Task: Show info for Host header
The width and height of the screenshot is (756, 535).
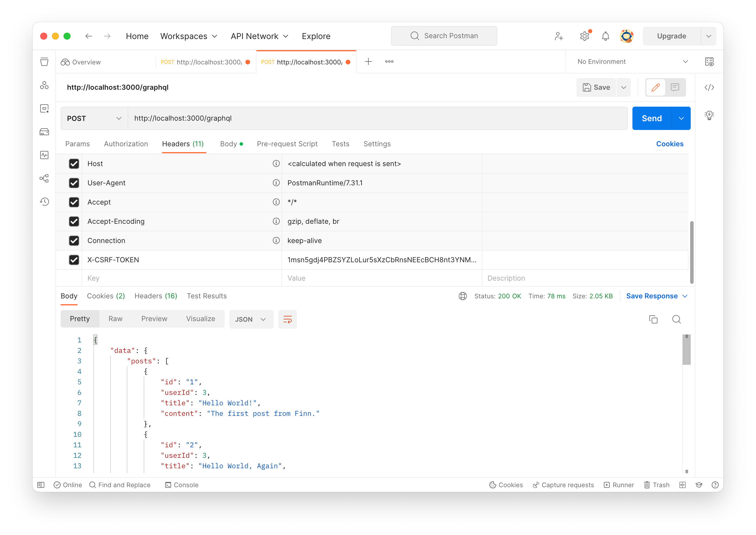Action: [276, 163]
